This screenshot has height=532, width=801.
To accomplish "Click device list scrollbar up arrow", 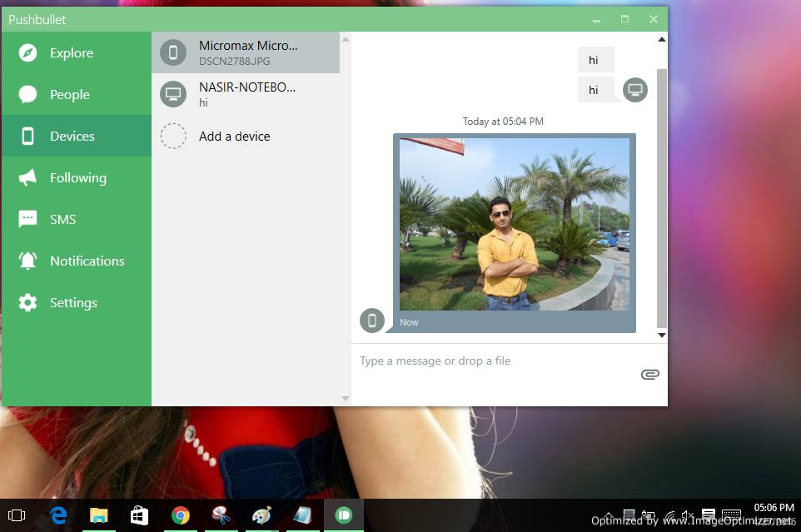I will (x=346, y=39).
